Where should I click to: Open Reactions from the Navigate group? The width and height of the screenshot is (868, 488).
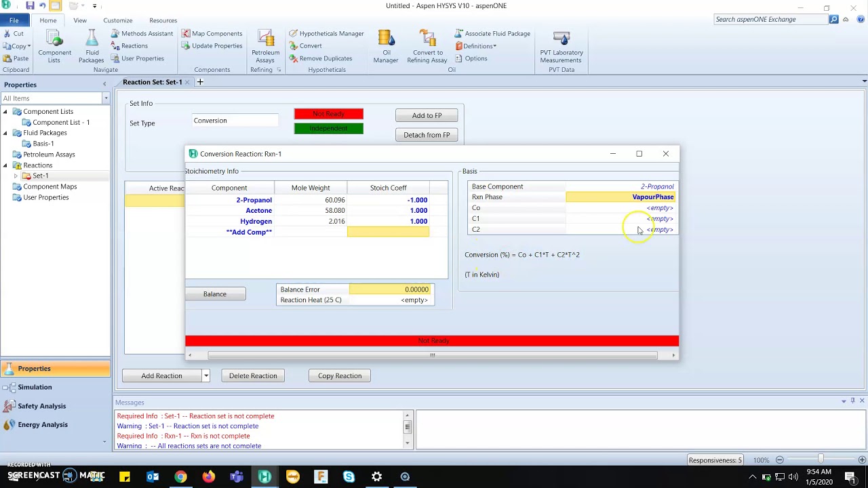(129, 45)
